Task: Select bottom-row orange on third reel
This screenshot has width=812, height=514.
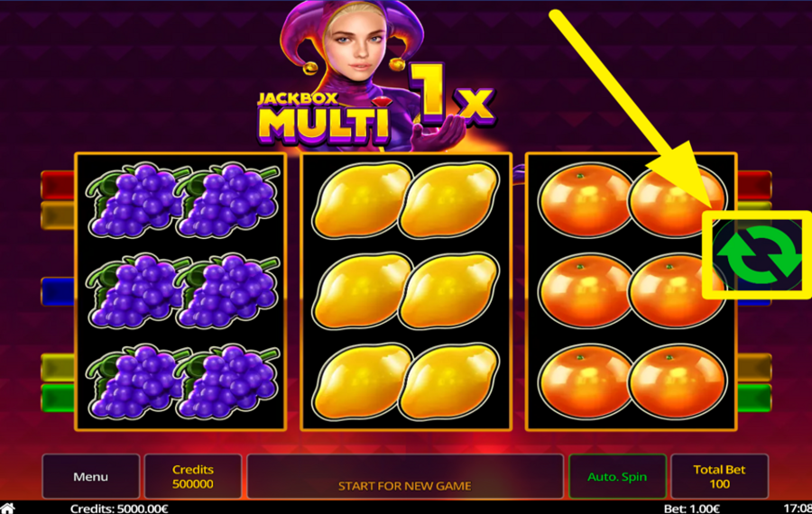Action: [x=632, y=381]
